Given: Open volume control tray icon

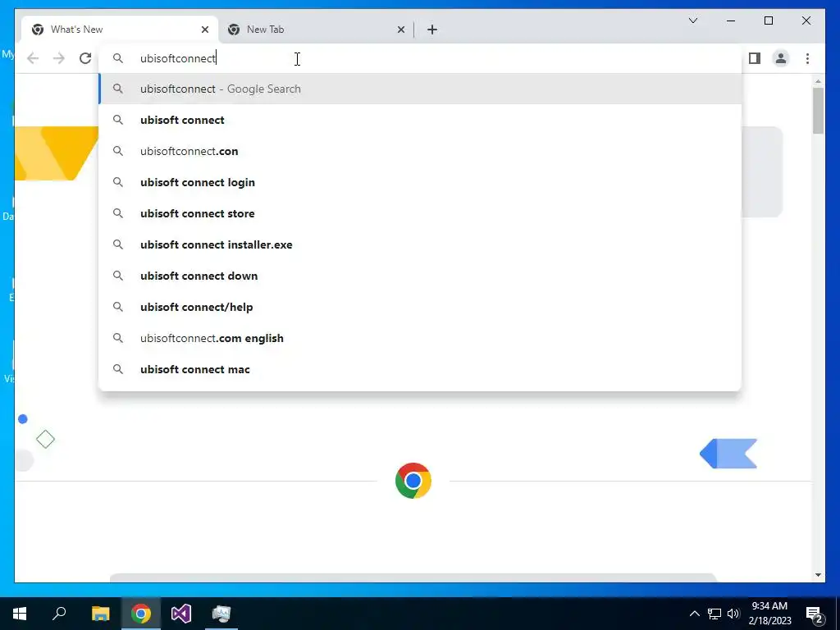Looking at the screenshot, I should tap(733, 614).
